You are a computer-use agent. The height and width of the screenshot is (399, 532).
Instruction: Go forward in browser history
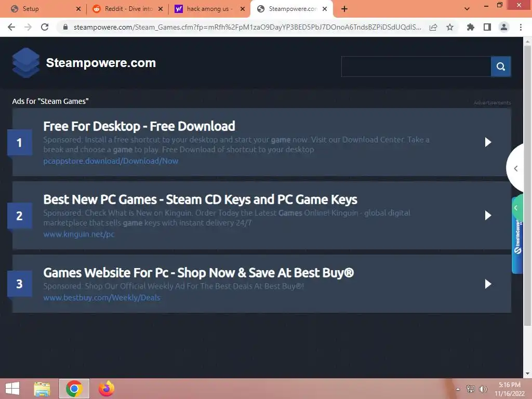point(28,27)
